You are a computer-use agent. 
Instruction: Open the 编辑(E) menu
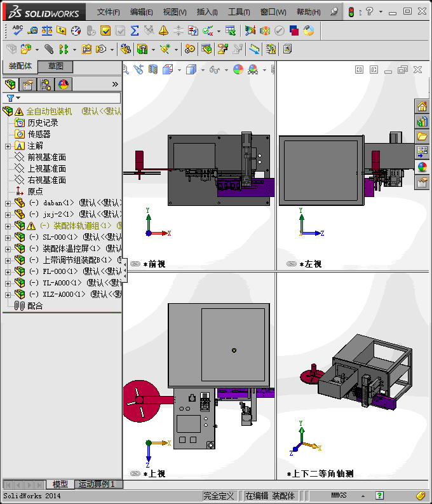pyautogui.click(x=141, y=12)
